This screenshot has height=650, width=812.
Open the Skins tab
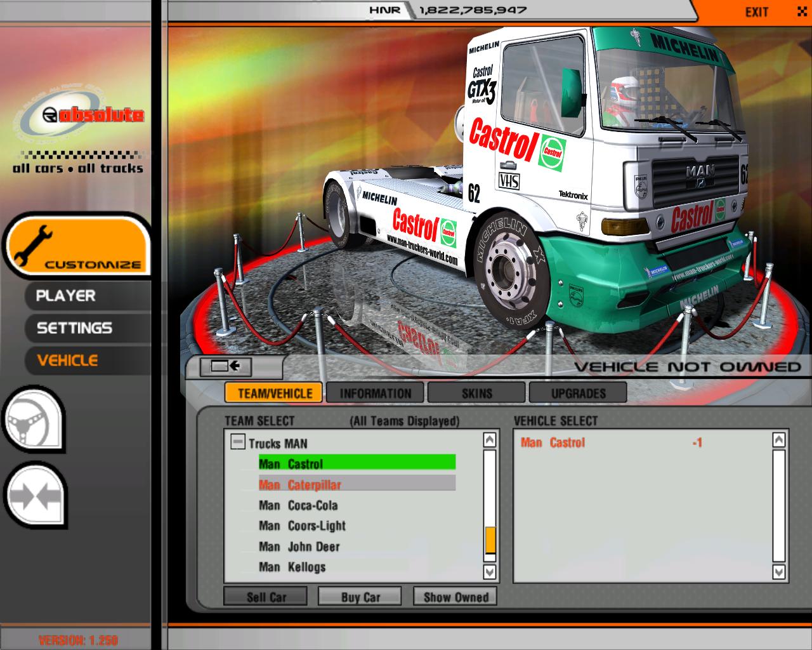click(x=476, y=394)
